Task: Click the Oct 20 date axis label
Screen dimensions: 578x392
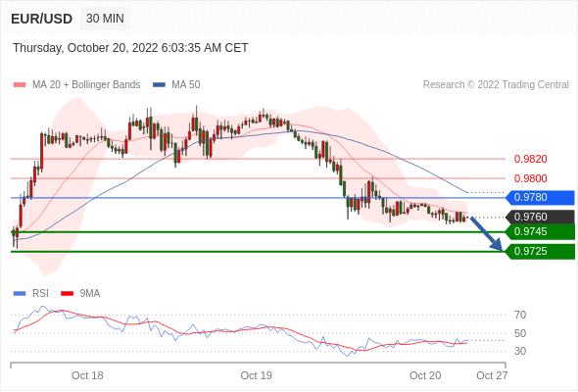Action: pos(425,375)
